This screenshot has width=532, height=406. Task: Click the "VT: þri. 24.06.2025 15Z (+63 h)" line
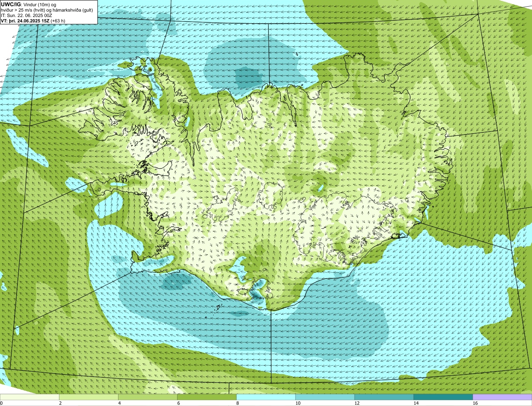click(x=33, y=21)
